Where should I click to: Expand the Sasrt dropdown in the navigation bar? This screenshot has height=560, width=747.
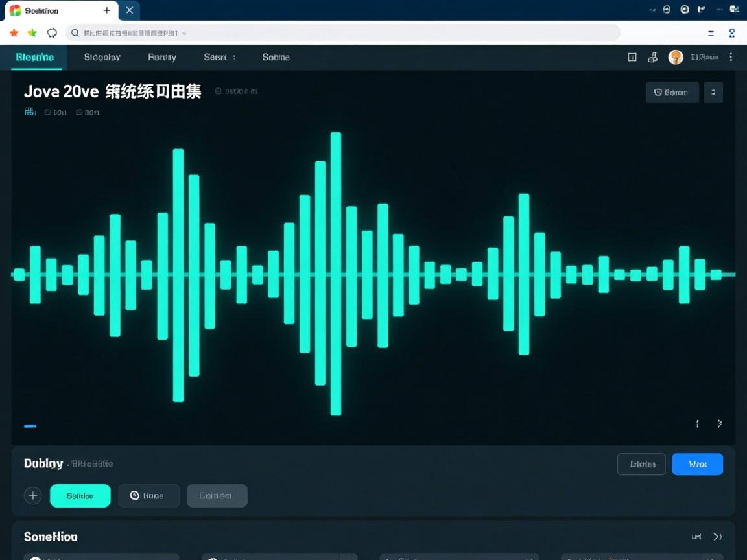[219, 57]
